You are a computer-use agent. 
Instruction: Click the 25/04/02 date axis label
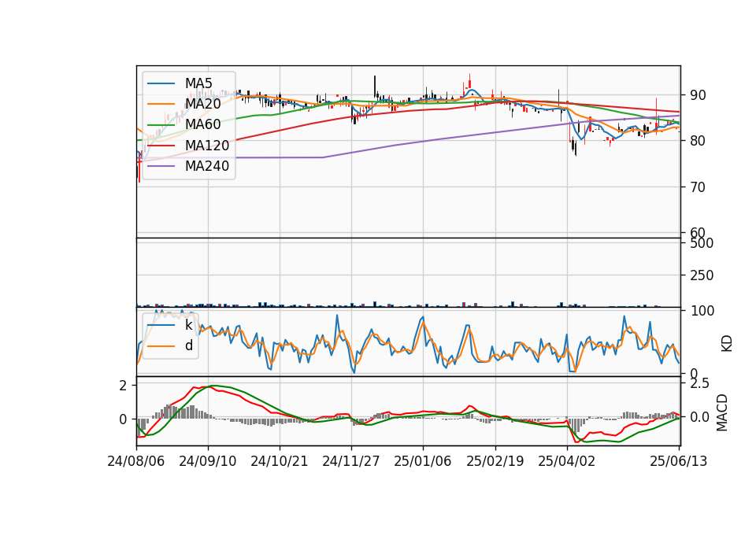click(566, 461)
